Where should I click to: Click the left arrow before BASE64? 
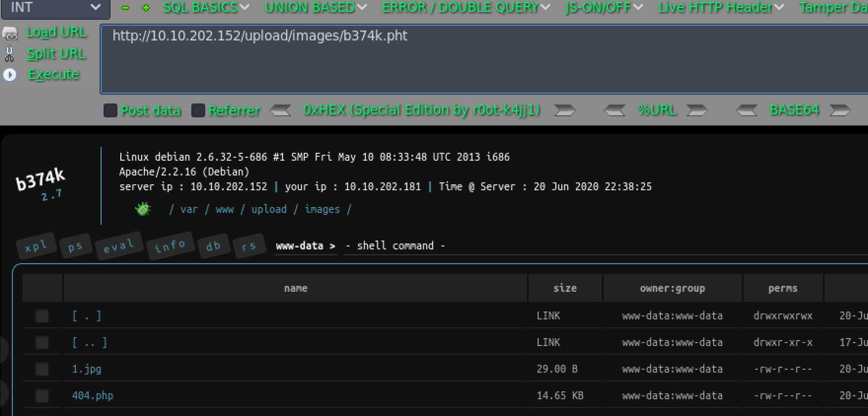tap(747, 110)
